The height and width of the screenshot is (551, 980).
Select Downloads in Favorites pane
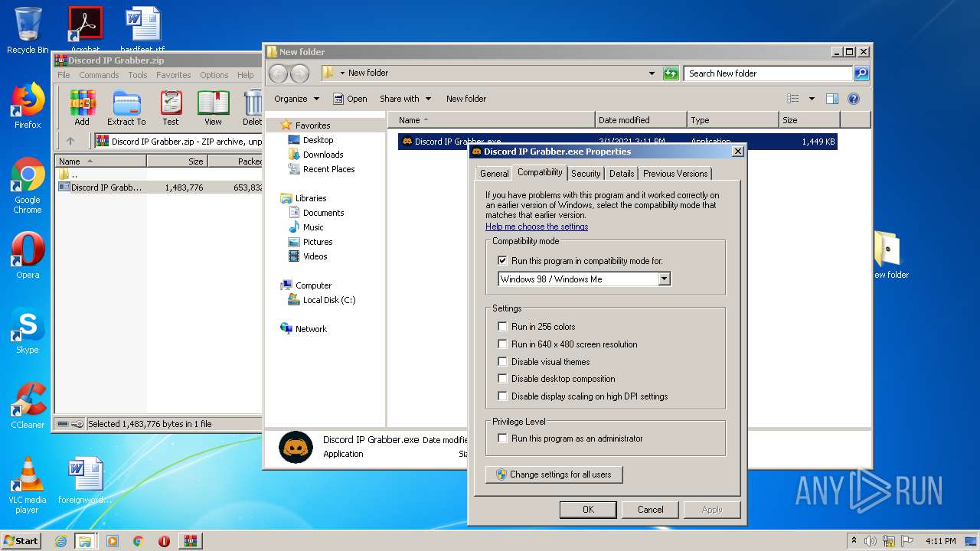pyautogui.click(x=315, y=155)
